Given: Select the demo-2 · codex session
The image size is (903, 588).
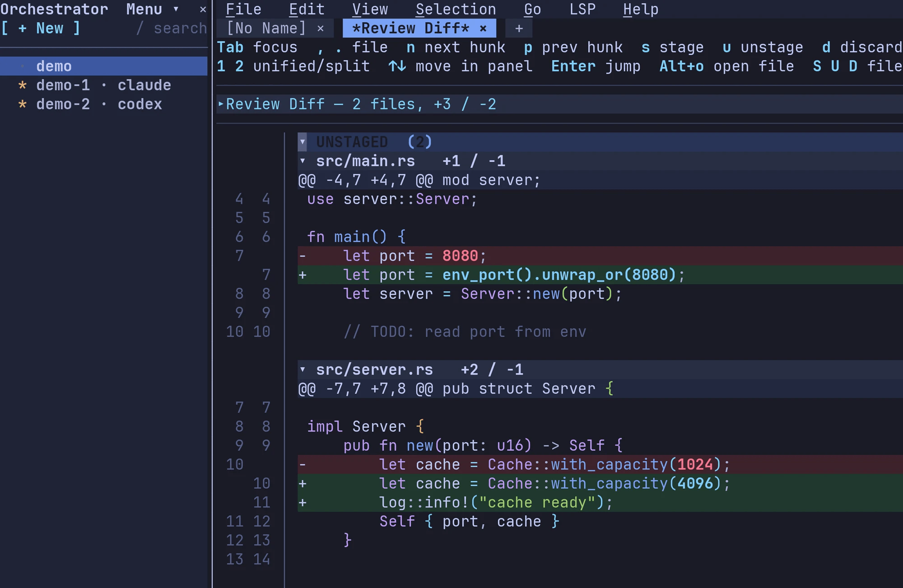Looking at the screenshot, I should (104, 104).
